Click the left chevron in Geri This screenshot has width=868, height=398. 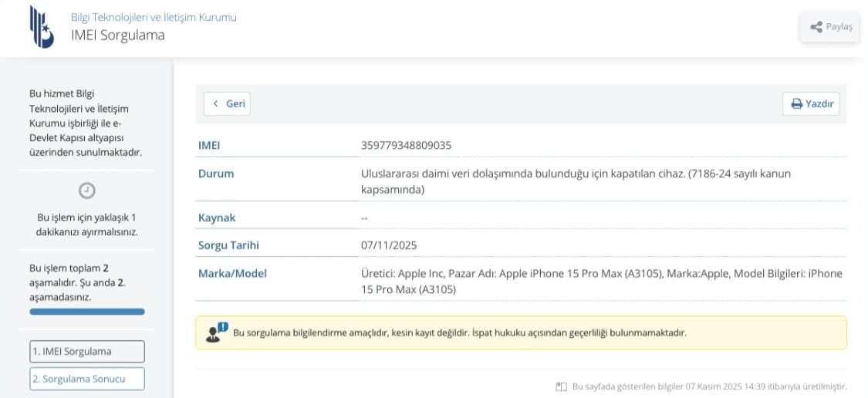(216, 104)
